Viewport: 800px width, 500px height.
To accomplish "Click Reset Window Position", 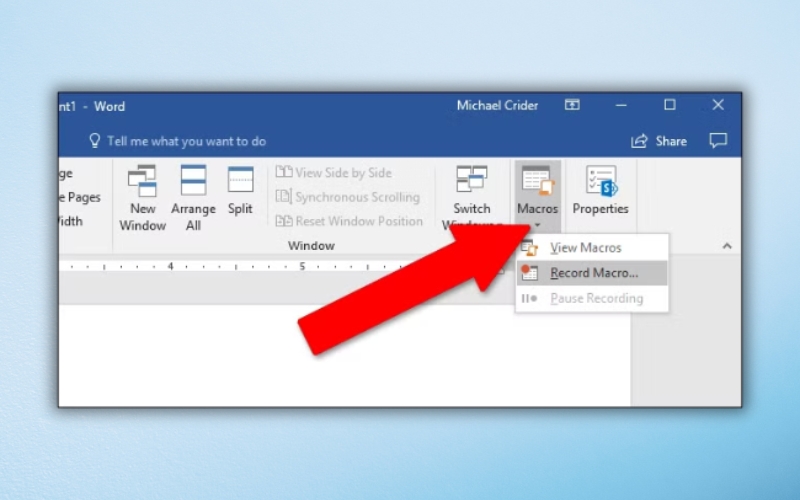I will [349, 221].
